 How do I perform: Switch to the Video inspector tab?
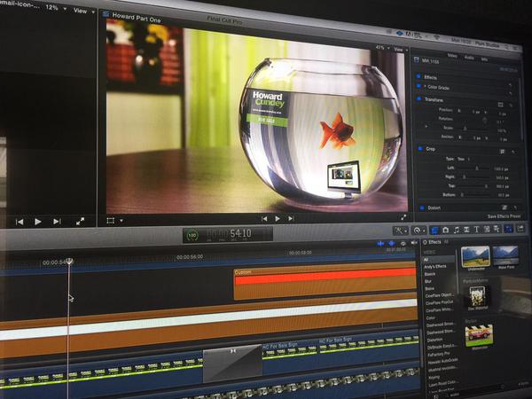point(452,55)
